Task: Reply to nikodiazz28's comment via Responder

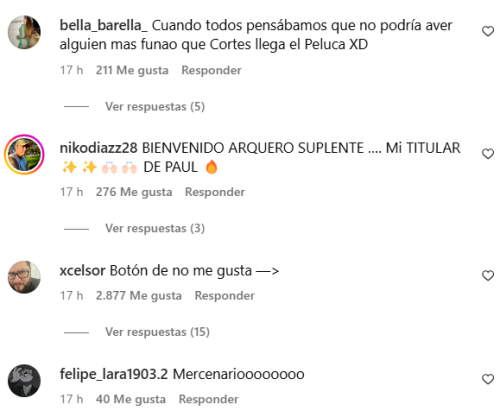Action: point(215,192)
